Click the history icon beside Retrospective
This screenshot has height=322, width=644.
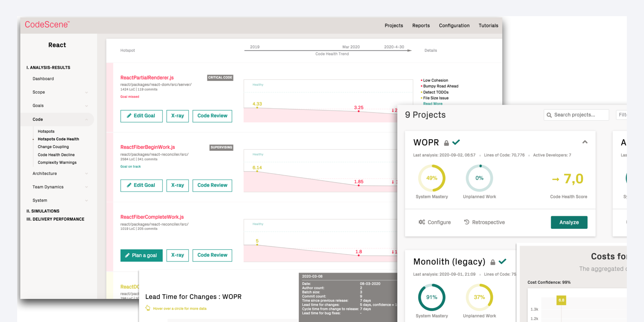(467, 222)
